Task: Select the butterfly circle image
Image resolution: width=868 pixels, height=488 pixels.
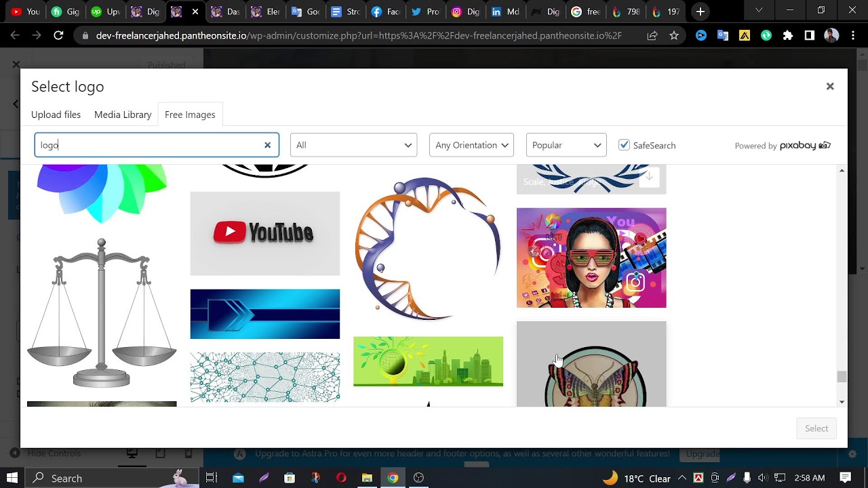Action: (591, 364)
